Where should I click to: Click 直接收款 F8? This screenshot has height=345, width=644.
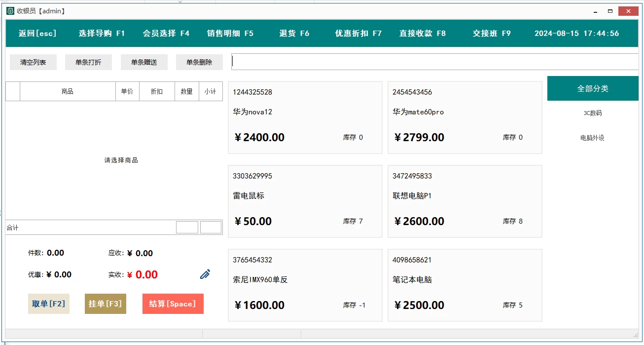coord(422,34)
